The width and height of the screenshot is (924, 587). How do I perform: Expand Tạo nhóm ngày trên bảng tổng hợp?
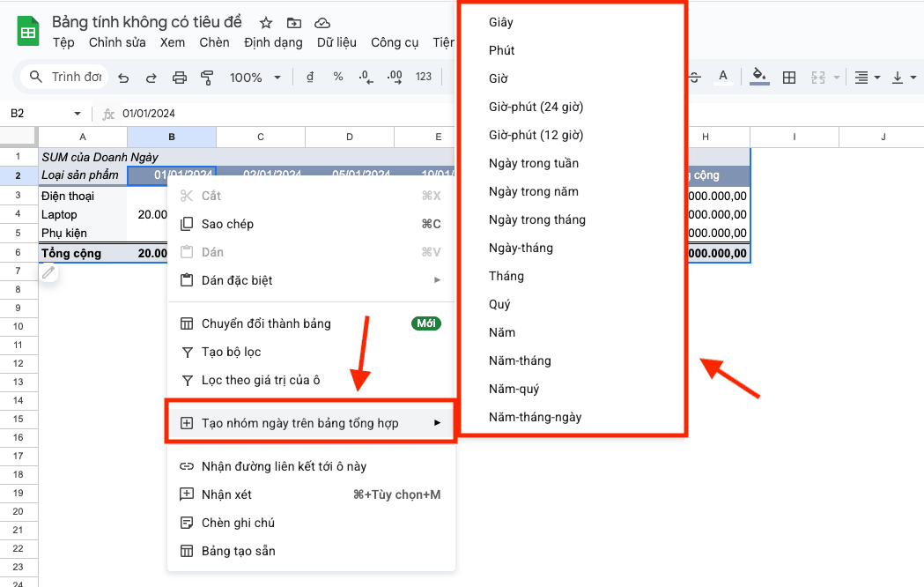pyautogui.click(x=311, y=423)
